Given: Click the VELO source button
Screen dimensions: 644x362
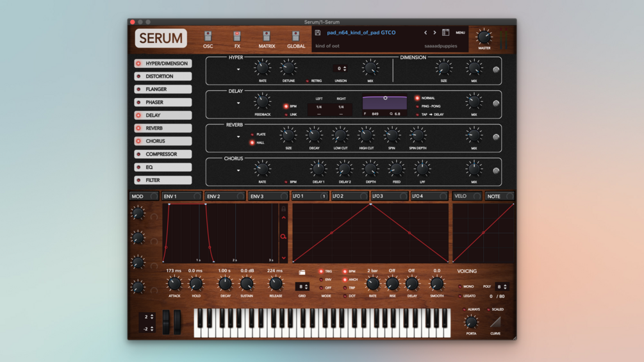Looking at the screenshot, I should point(466,196).
